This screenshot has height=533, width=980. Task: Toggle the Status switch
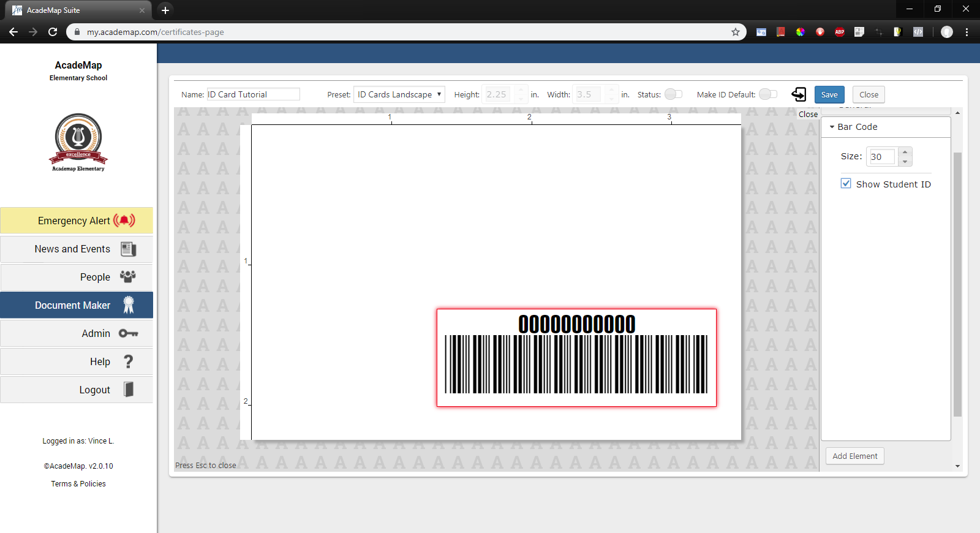point(674,94)
